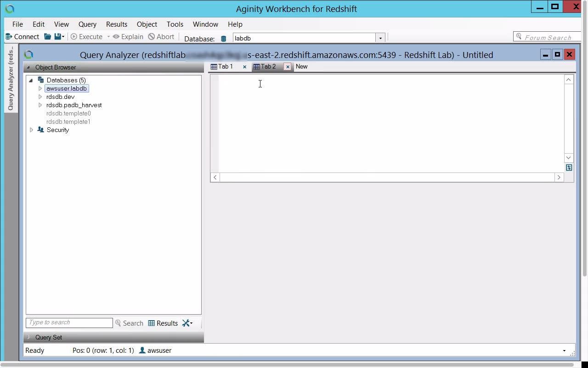Open the File menu
This screenshot has width=588, height=368.
click(x=17, y=24)
